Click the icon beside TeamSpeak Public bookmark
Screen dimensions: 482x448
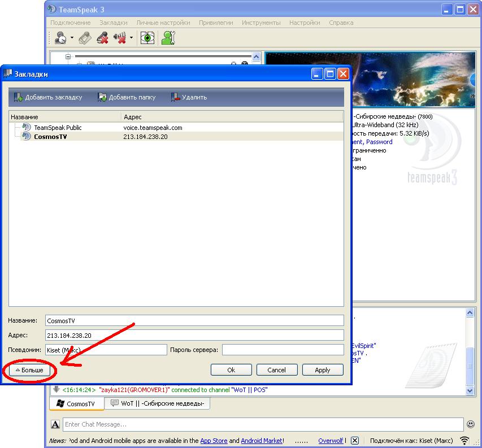(27, 127)
